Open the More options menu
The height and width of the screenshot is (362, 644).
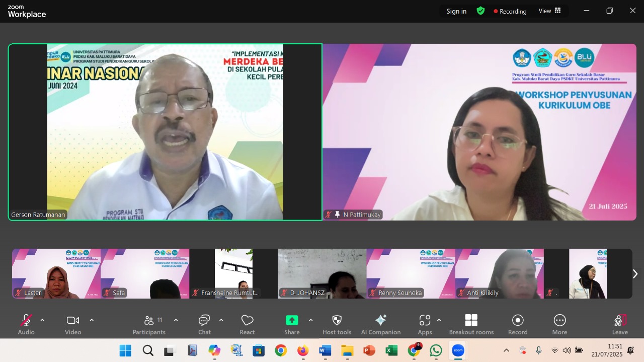coord(559,324)
